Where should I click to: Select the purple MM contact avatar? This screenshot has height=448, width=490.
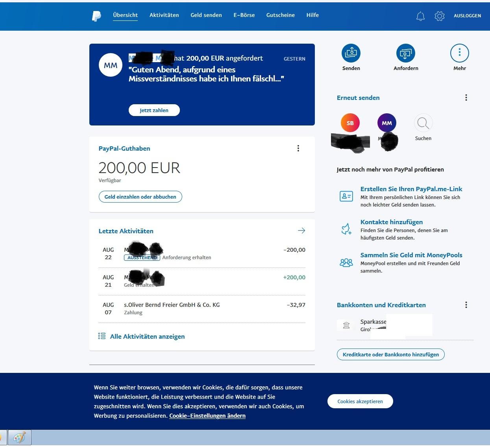coord(387,123)
